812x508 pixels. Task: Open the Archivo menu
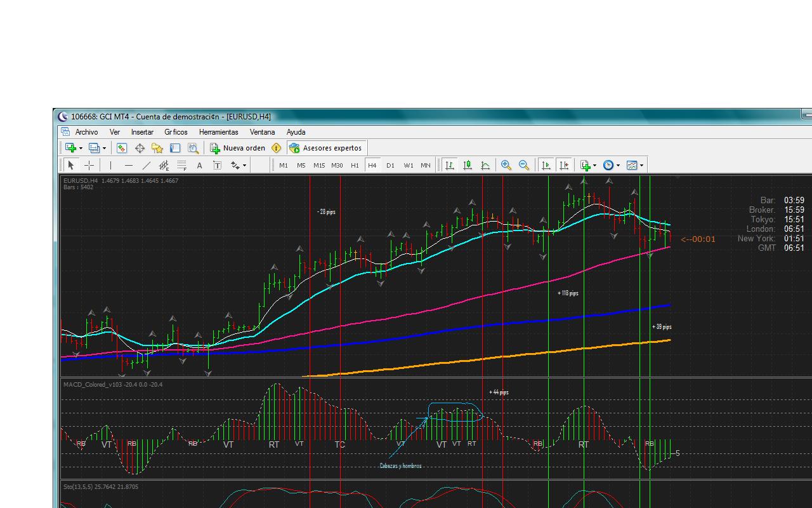tap(86, 132)
